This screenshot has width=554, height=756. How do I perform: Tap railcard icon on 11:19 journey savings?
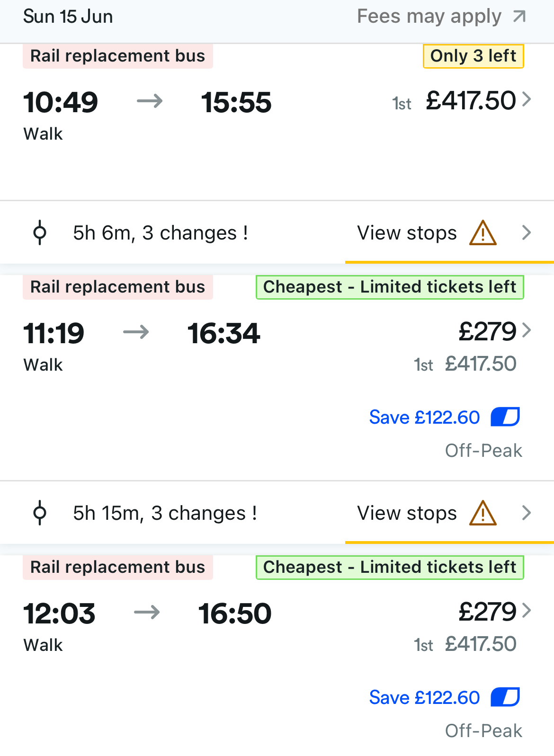click(x=505, y=417)
